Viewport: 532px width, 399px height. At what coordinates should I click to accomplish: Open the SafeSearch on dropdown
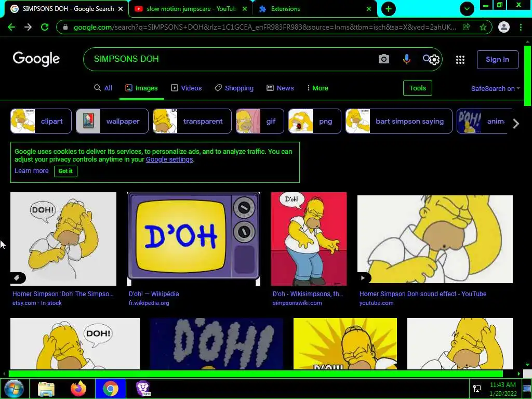pos(495,88)
